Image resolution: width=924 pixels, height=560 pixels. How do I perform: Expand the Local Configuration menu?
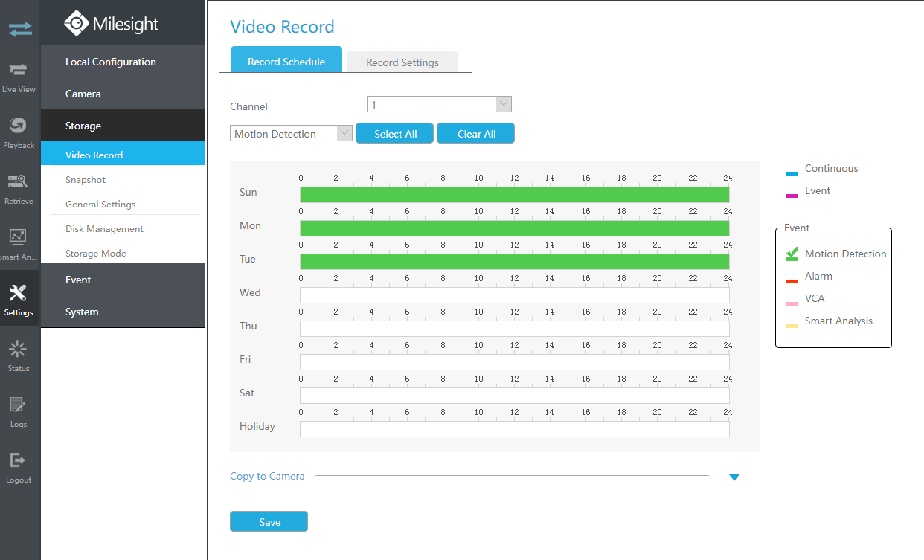pyautogui.click(x=123, y=62)
